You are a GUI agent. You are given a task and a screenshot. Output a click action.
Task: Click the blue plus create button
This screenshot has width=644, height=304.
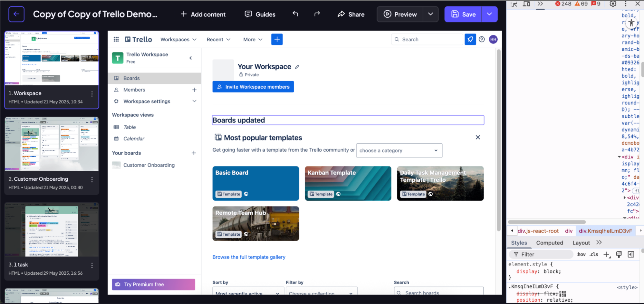(x=277, y=39)
